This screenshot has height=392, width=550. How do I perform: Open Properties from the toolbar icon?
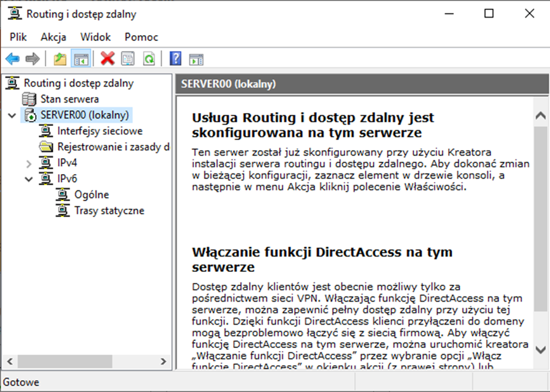point(128,59)
